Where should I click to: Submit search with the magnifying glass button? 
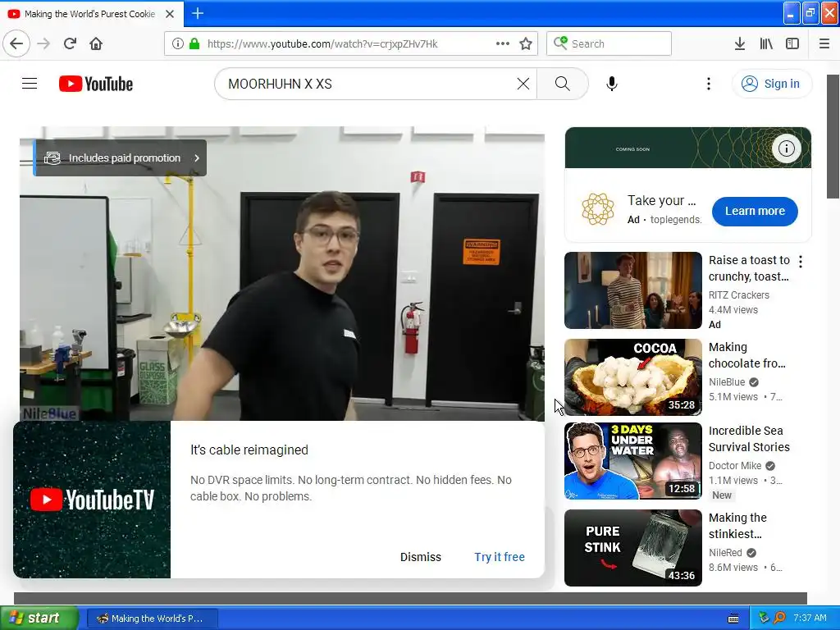point(563,84)
